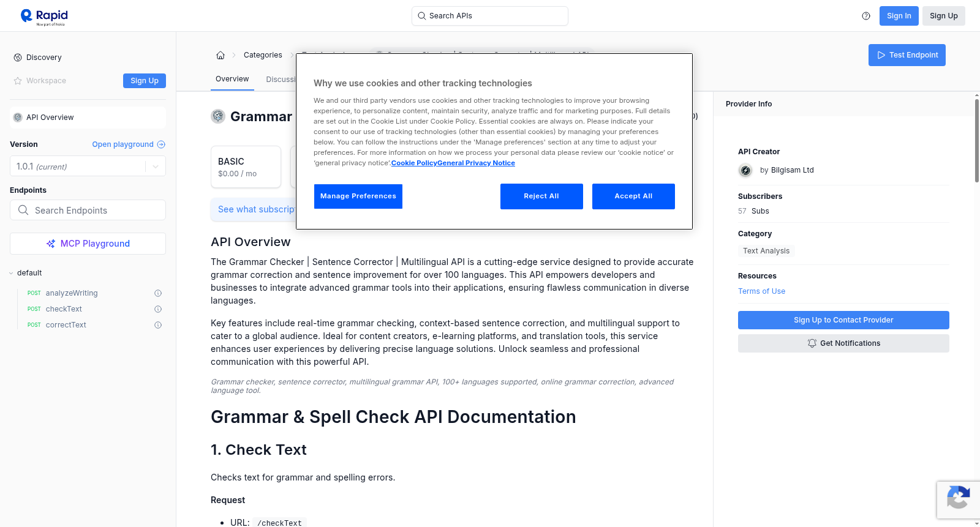980x527 pixels.
Task: Click Sign Up to Contact Provider
Action: click(x=843, y=320)
